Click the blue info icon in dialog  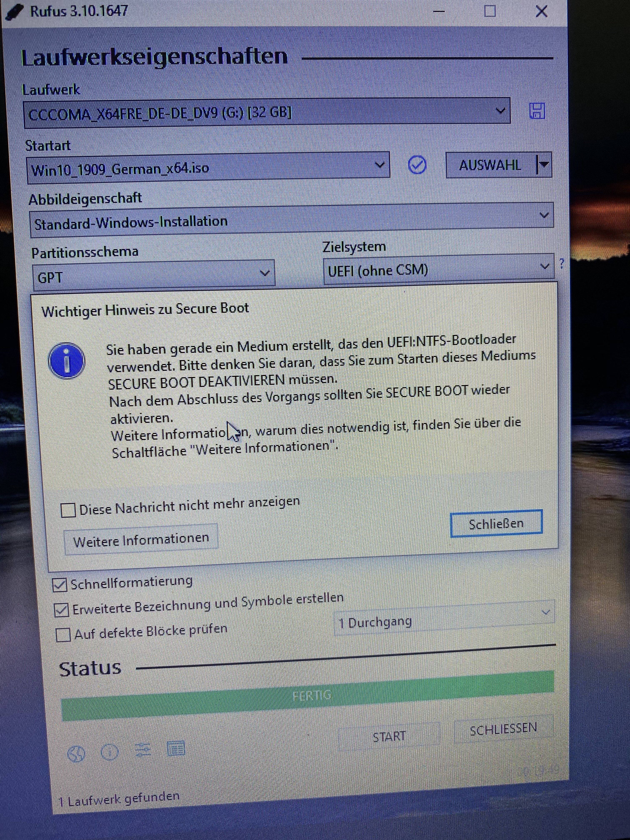pyautogui.click(x=67, y=361)
